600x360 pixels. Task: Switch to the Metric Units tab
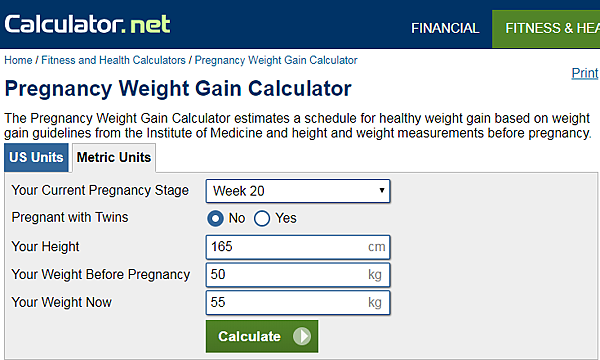(x=114, y=158)
